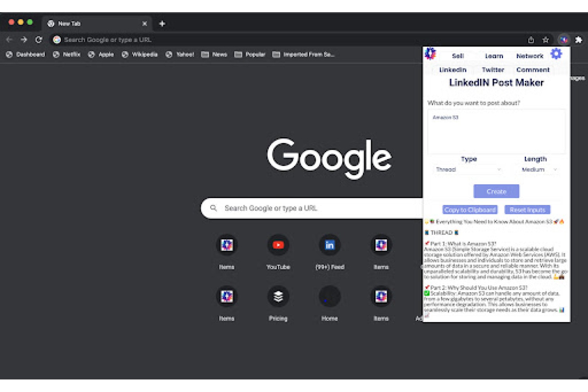Switch to the Network tab

tap(530, 56)
